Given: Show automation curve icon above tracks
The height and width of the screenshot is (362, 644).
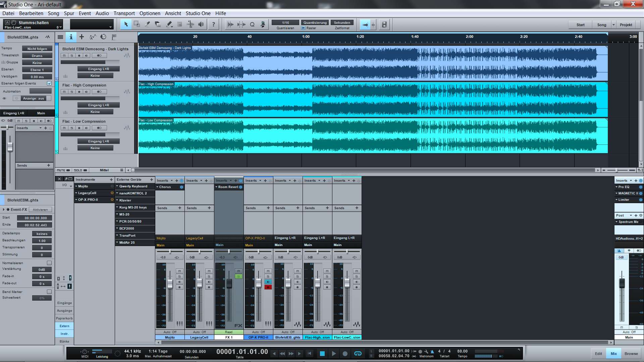Looking at the screenshot, I should click(93, 37).
